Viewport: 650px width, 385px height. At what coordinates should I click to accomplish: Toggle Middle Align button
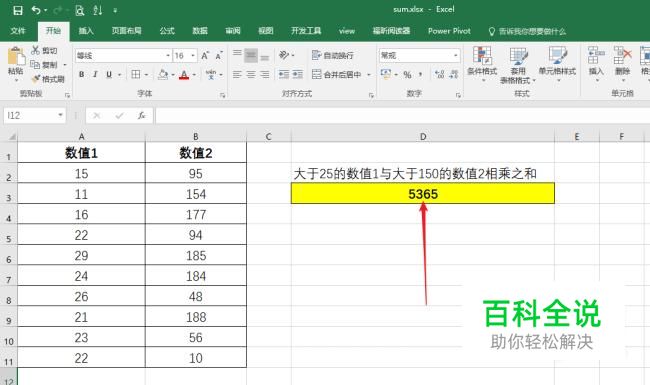(251, 55)
